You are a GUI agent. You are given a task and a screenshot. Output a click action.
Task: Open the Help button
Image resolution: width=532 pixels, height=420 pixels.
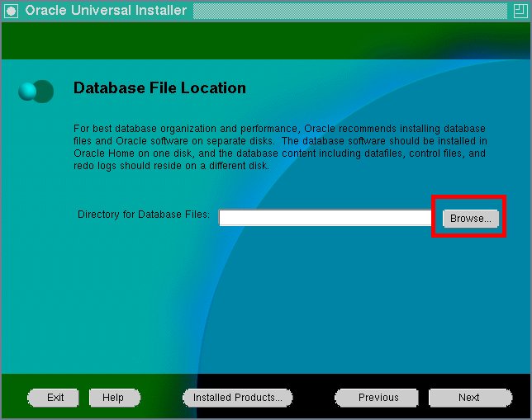click(115, 398)
